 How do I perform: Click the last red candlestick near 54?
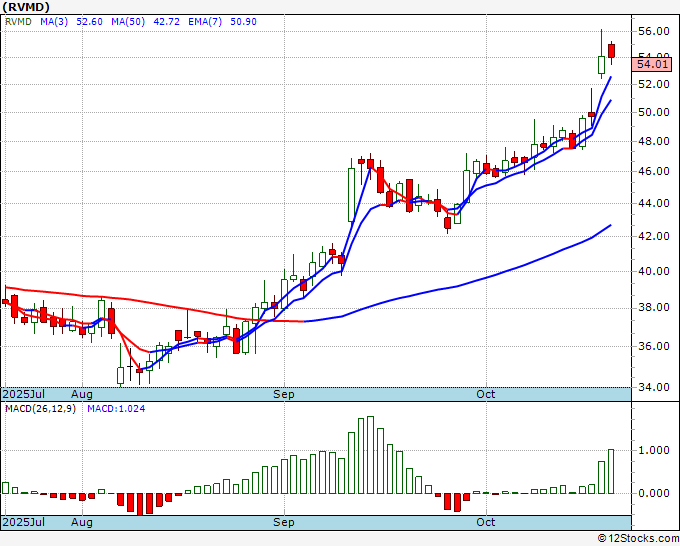pos(611,50)
